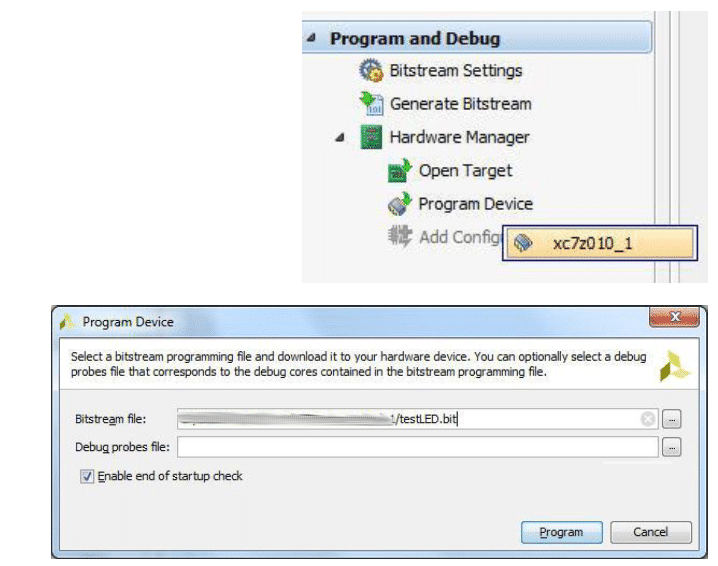Cancel the Program Device dialog

point(651,532)
